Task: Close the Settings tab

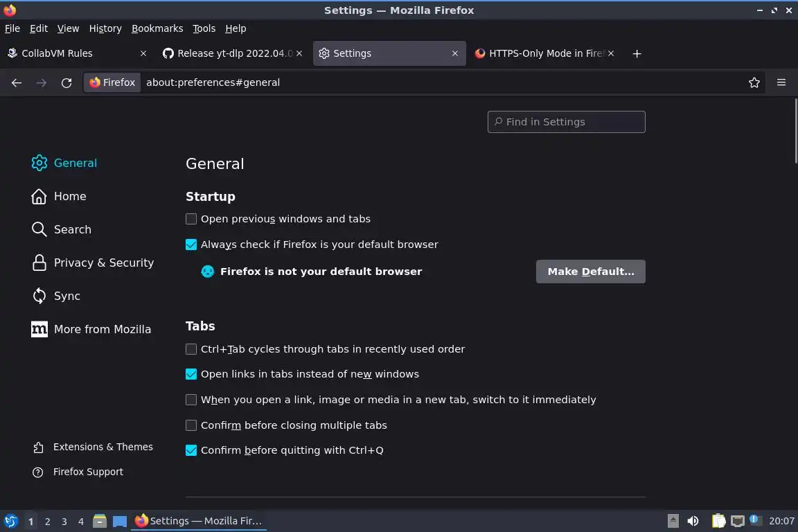Action: (455, 53)
